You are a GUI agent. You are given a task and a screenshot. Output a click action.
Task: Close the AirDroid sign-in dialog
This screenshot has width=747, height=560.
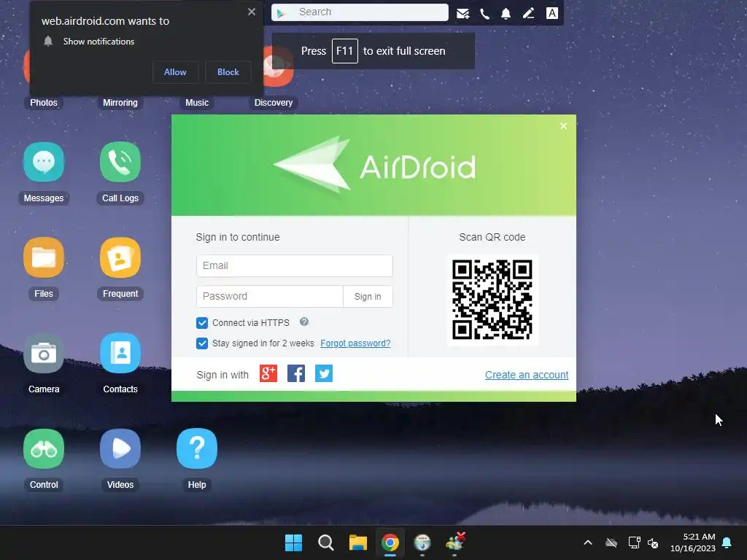pyautogui.click(x=564, y=125)
